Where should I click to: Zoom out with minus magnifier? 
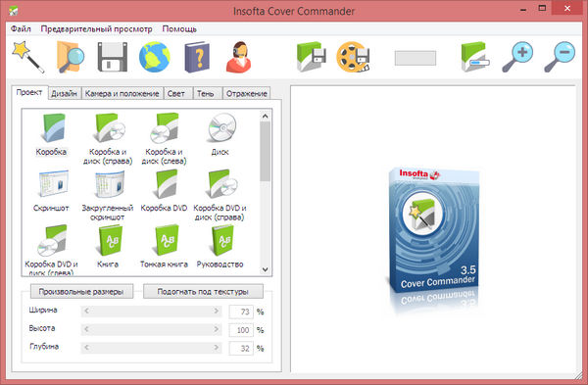point(560,57)
